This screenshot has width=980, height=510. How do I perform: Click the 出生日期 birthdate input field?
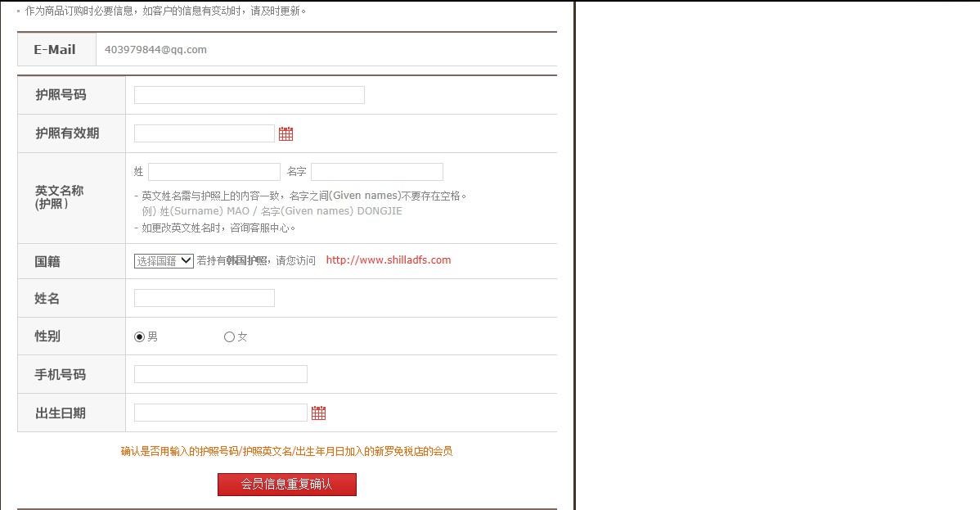click(219, 412)
